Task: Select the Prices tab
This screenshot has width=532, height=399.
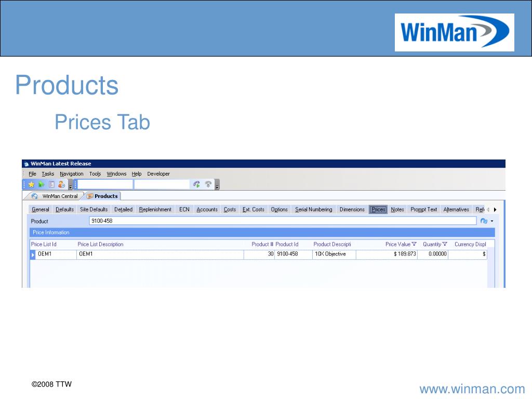Action: pos(378,210)
